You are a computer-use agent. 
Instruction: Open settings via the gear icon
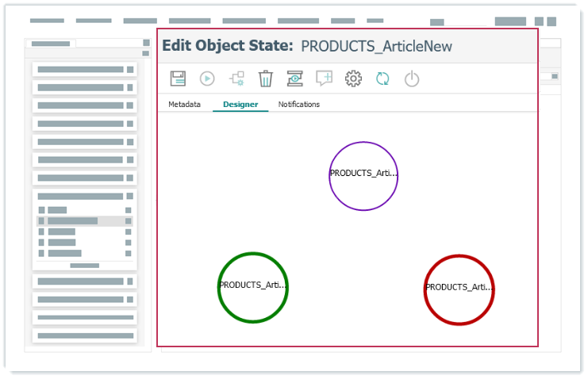[x=353, y=78]
